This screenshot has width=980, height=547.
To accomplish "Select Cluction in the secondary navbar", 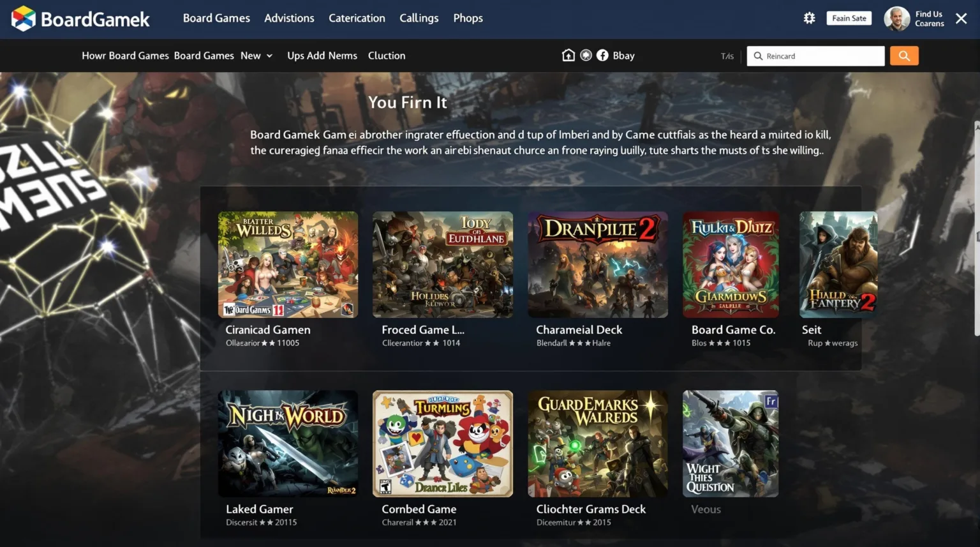I will (386, 56).
